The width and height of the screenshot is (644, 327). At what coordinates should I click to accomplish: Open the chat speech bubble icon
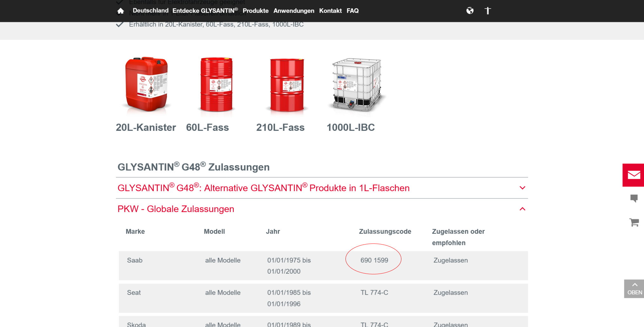[x=634, y=198]
